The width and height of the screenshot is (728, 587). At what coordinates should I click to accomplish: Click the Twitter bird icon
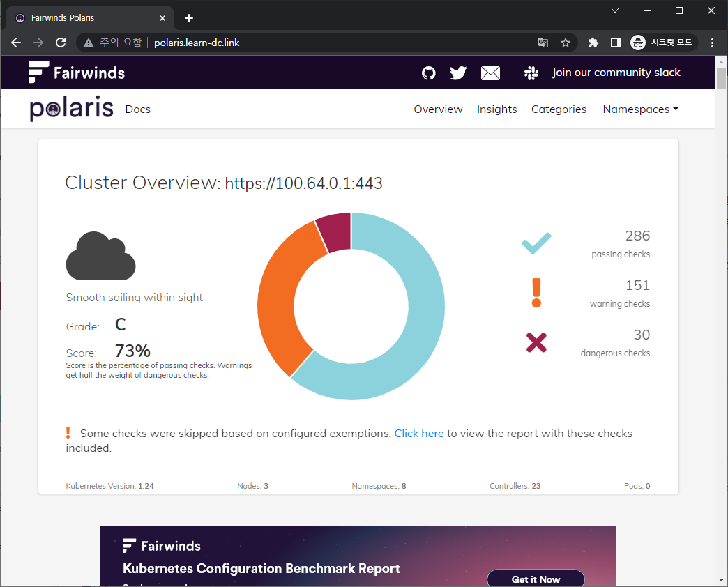click(458, 73)
